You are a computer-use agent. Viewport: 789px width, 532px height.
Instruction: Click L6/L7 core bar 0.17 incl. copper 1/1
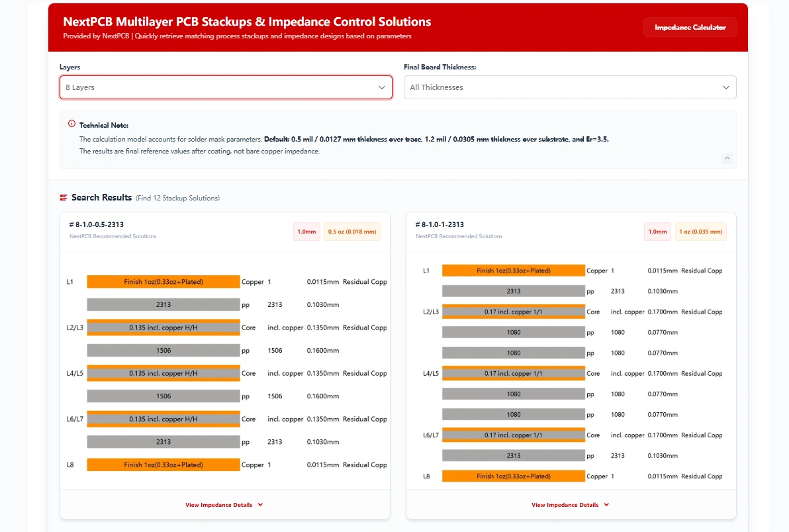[x=514, y=435]
